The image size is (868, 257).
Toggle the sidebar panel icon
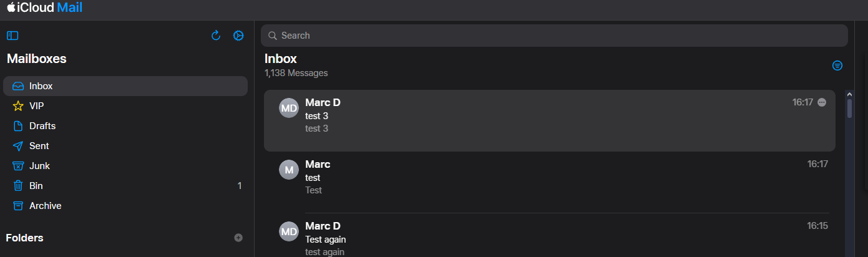click(12, 36)
